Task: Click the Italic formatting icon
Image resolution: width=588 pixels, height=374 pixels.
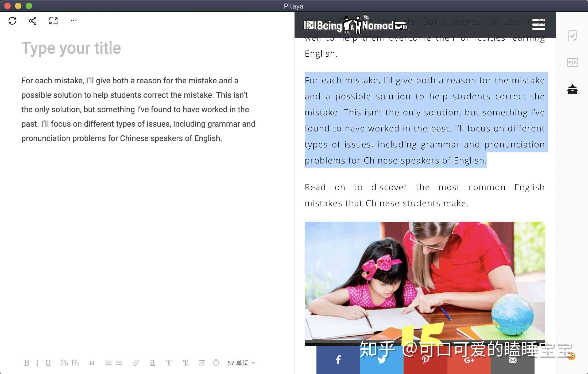Action: tap(37, 363)
